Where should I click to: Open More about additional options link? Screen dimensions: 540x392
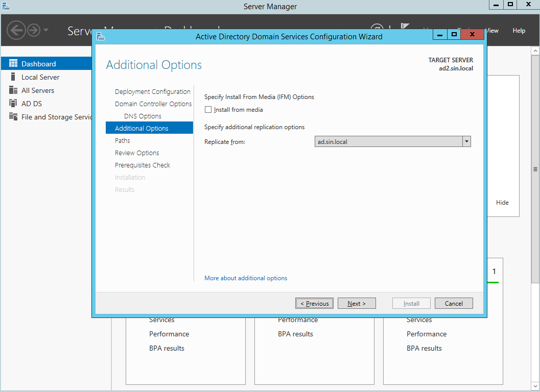[x=246, y=278]
